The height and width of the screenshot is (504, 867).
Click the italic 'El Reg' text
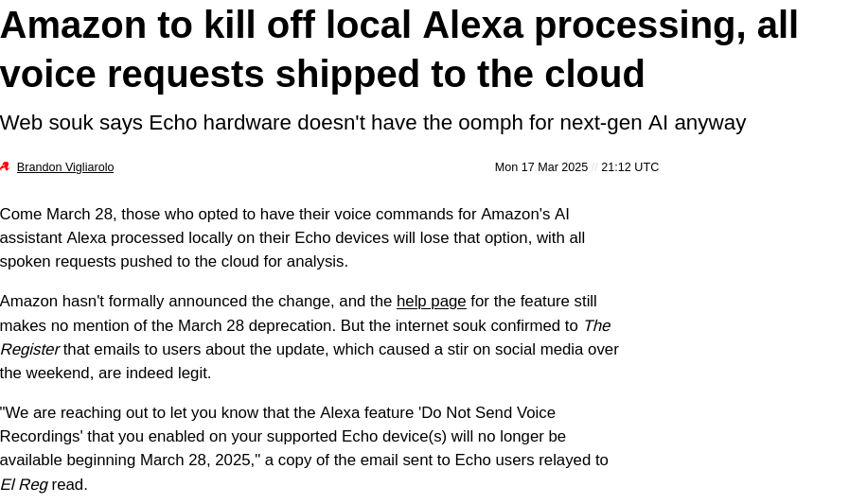coord(24,485)
